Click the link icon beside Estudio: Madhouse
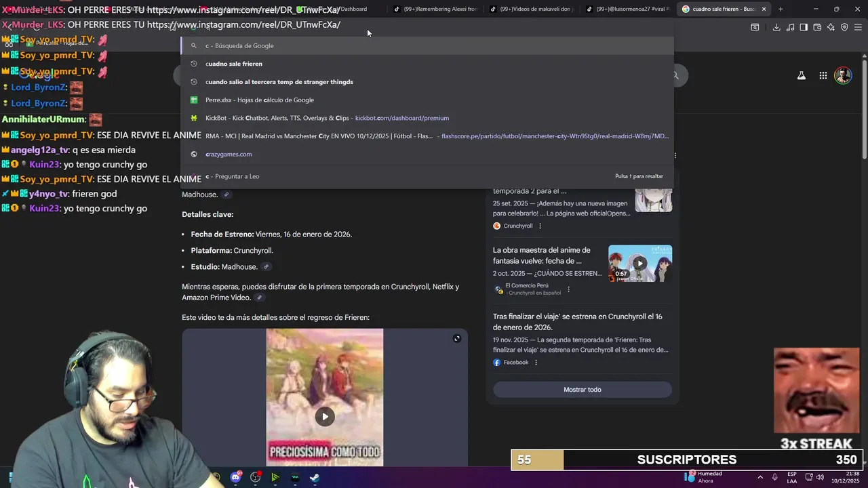 267,267
